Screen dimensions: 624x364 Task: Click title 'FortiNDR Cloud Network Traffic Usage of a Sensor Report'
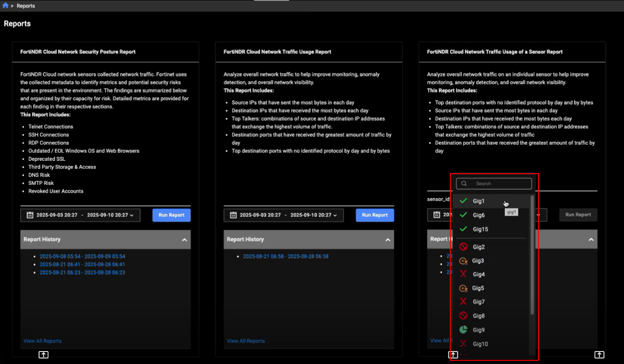click(495, 52)
